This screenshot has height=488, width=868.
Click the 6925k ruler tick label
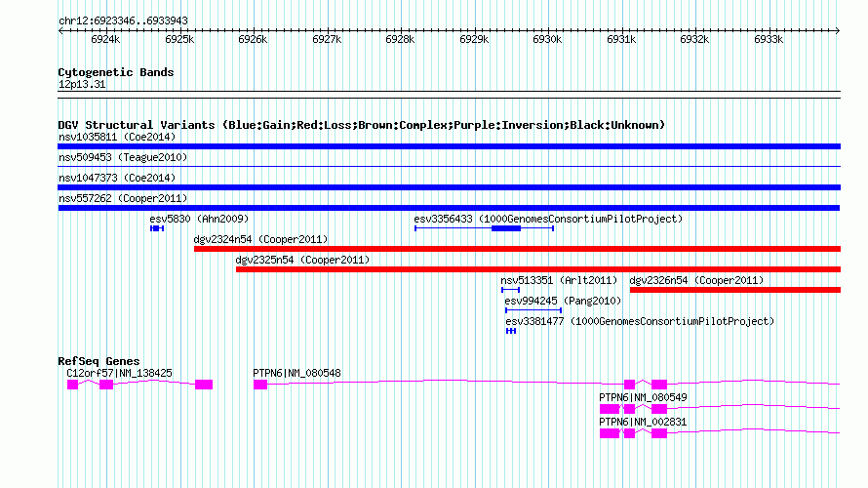click(179, 39)
